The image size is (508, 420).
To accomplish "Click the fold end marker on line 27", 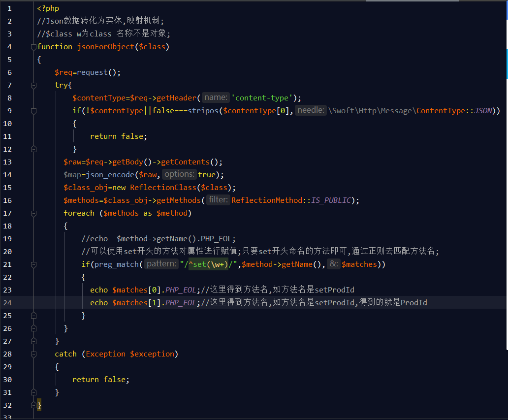I will click(x=33, y=341).
